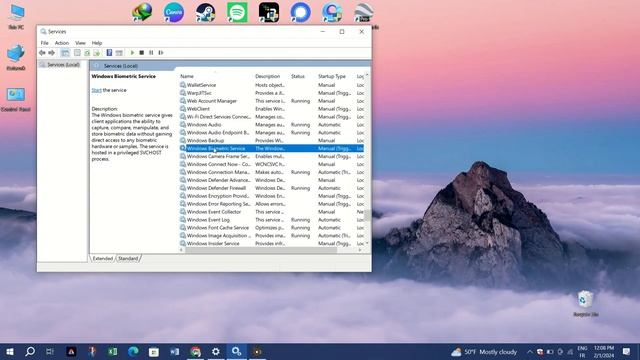Pause the service with the pause icon
Image resolution: width=640 pixels, height=360 pixels.
(x=151, y=53)
